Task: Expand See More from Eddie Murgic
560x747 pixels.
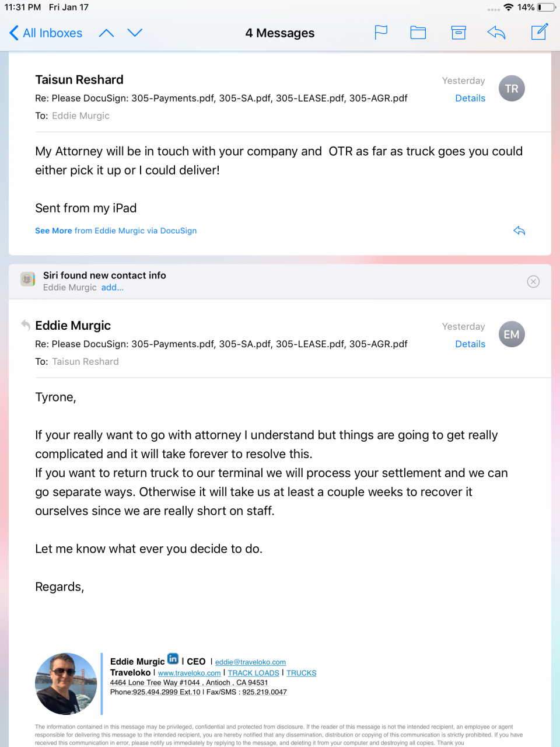Action: [x=116, y=231]
